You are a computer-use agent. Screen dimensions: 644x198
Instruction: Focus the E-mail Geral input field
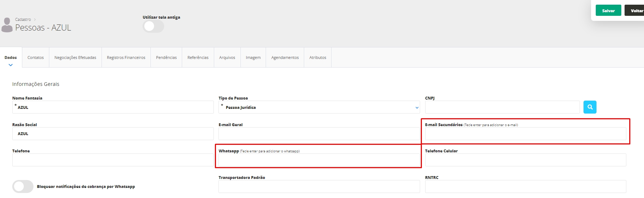pyautogui.click(x=319, y=134)
